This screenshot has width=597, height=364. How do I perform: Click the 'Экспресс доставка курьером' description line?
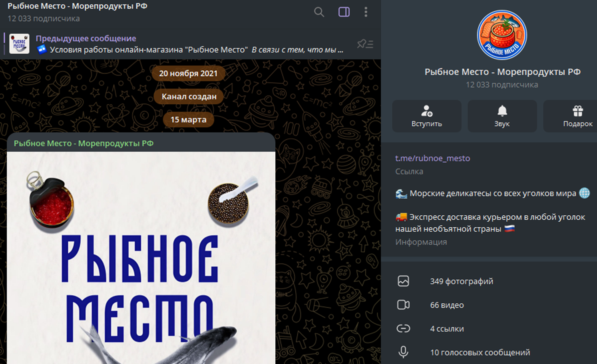490,223
